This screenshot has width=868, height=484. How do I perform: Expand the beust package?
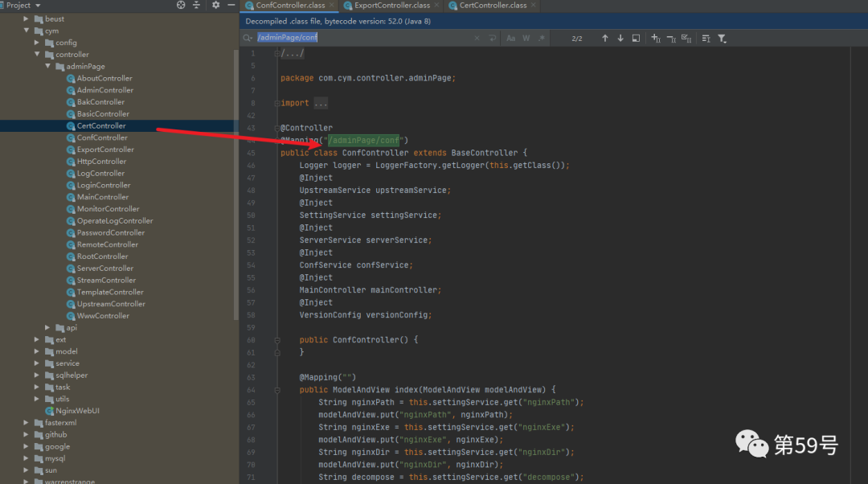pyautogui.click(x=26, y=18)
